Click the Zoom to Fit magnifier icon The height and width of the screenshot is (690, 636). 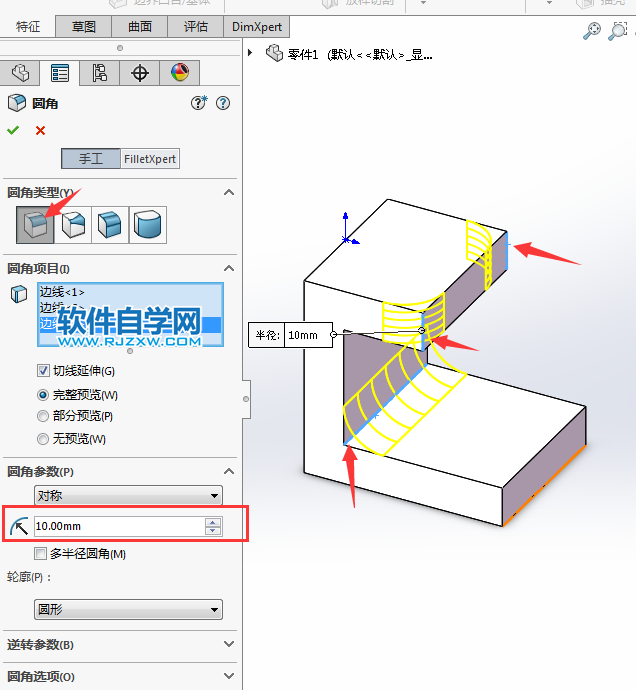592,31
